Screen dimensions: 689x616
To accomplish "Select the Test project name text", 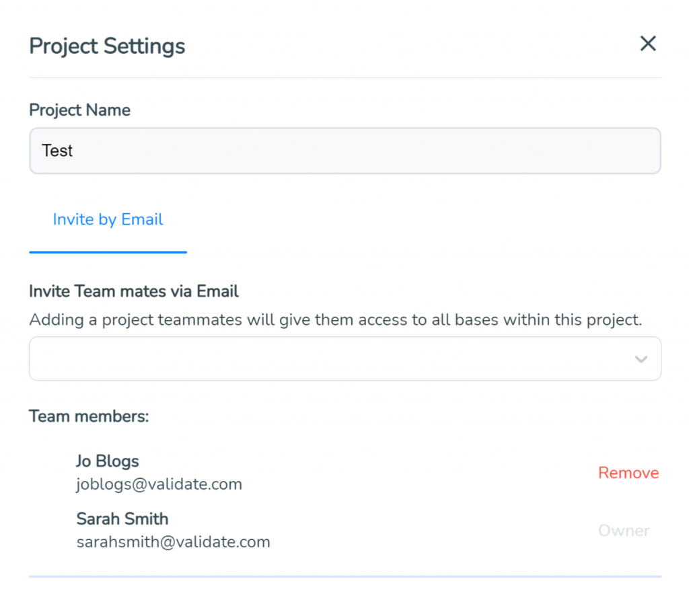I will click(x=57, y=151).
